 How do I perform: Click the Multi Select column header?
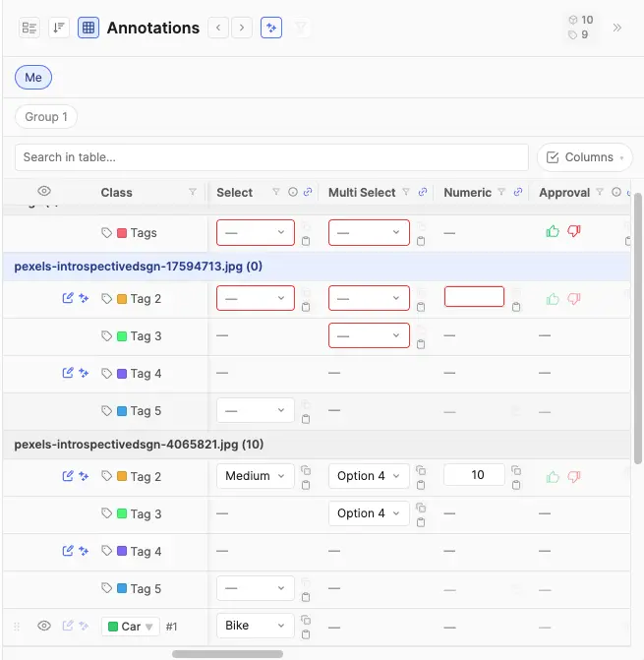362,193
